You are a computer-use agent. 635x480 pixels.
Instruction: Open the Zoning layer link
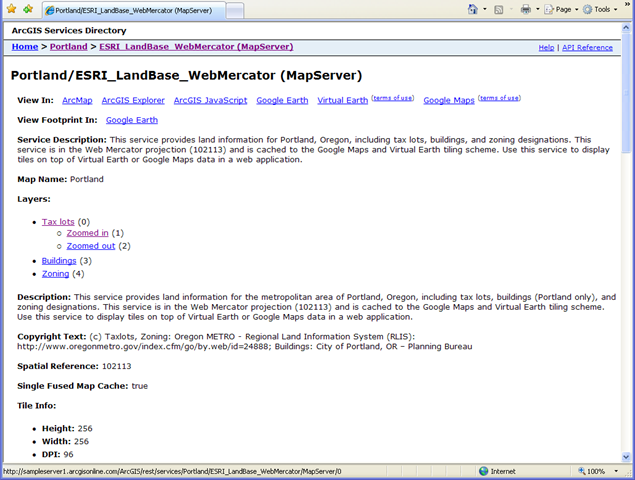tap(55, 274)
